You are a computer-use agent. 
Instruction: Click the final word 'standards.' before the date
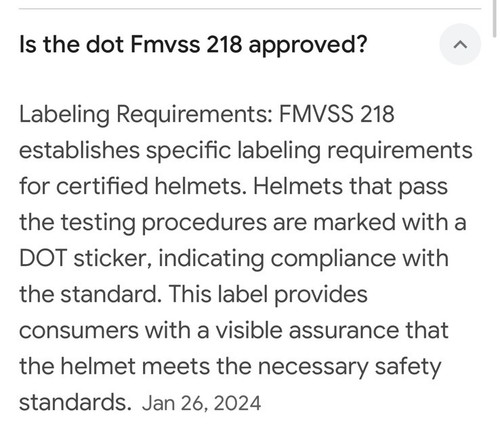pyautogui.click(x=75, y=402)
